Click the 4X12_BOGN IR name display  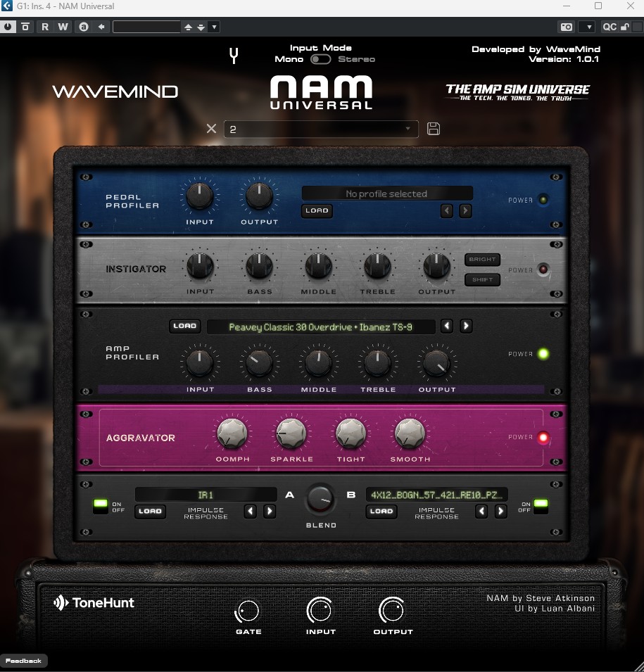click(x=437, y=495)
